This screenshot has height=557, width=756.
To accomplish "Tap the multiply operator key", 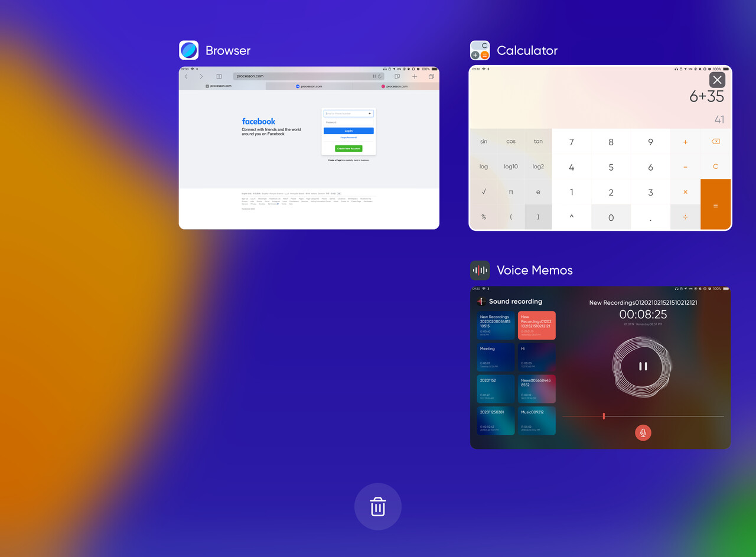I will tap(685, 192).
